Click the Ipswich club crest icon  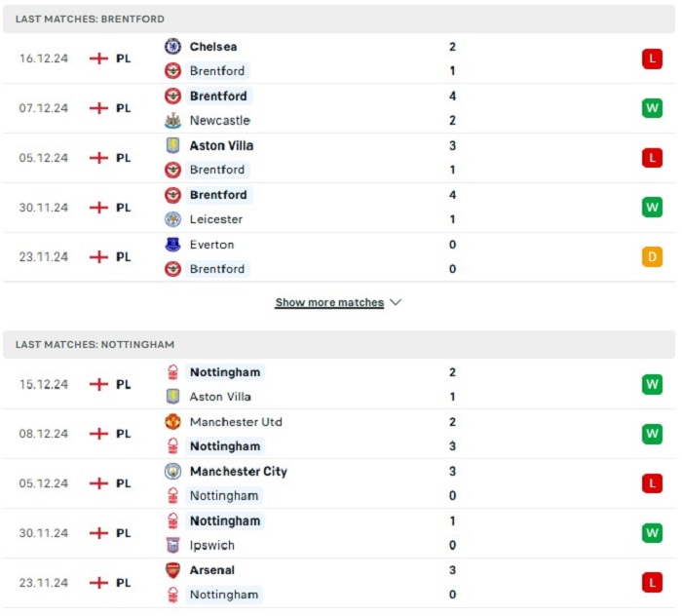(172, 545)
